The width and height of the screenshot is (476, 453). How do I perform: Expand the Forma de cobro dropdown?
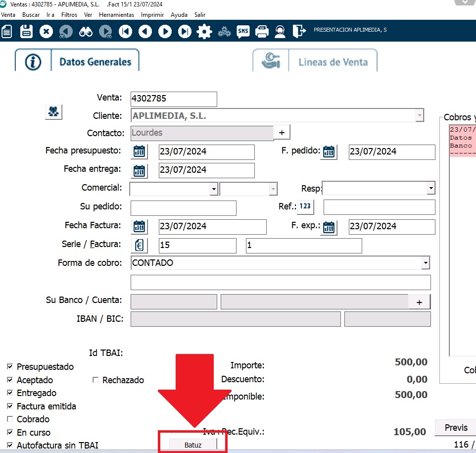(425, 263)
